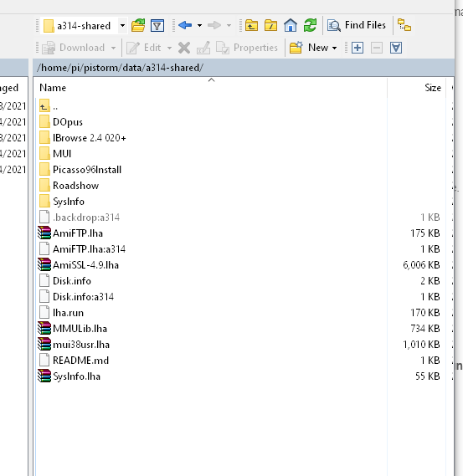The width and height of the screenshot is (463, 476).
Task: Open the file filter icon
Action: [x=157, y=25]
